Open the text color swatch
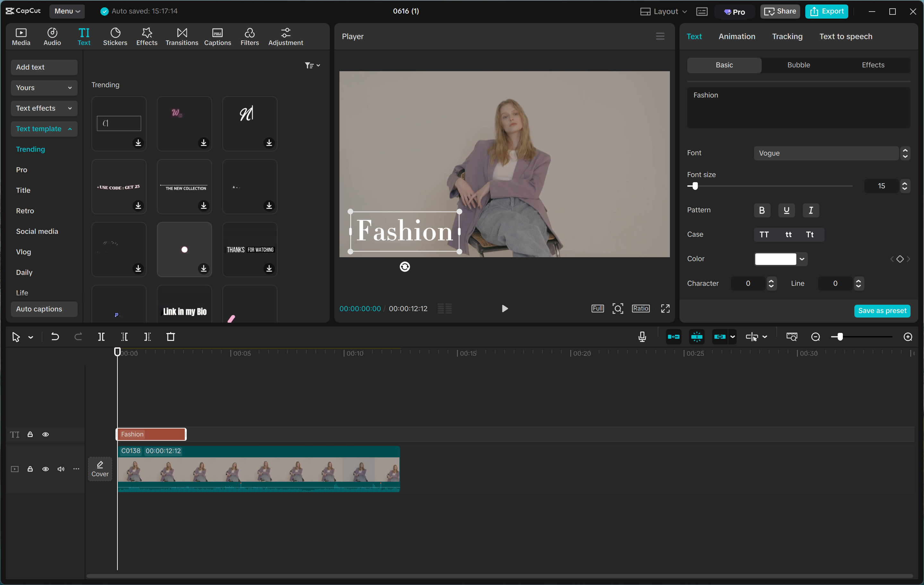This screenshot has height=585, width=924. click(776, 259)
